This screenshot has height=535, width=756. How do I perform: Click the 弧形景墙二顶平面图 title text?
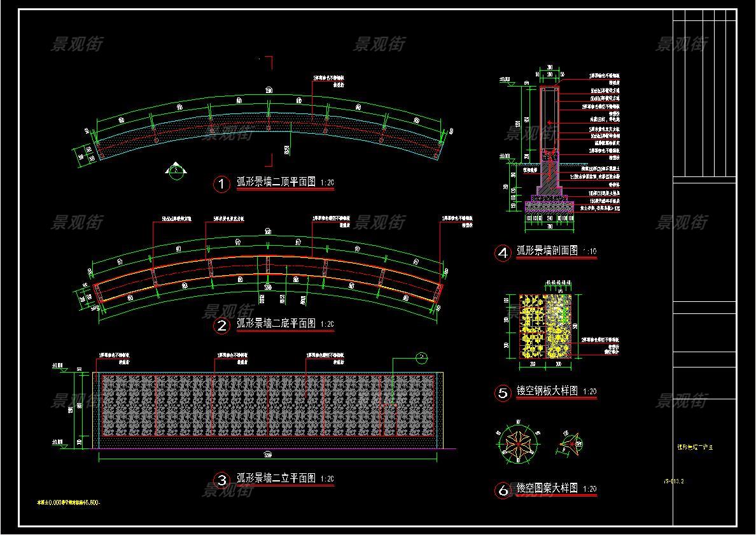pos(276,183)
